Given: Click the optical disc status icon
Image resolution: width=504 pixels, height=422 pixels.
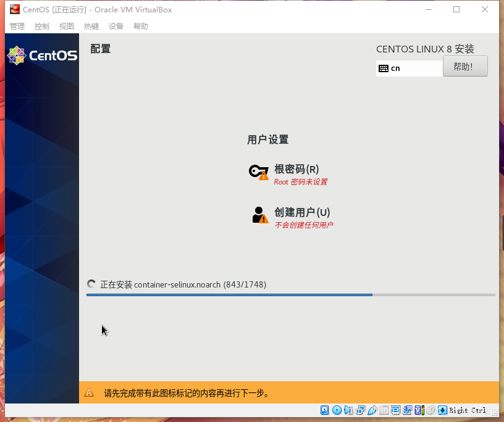Looking at the screenshot, I should [x=337, y=410].
